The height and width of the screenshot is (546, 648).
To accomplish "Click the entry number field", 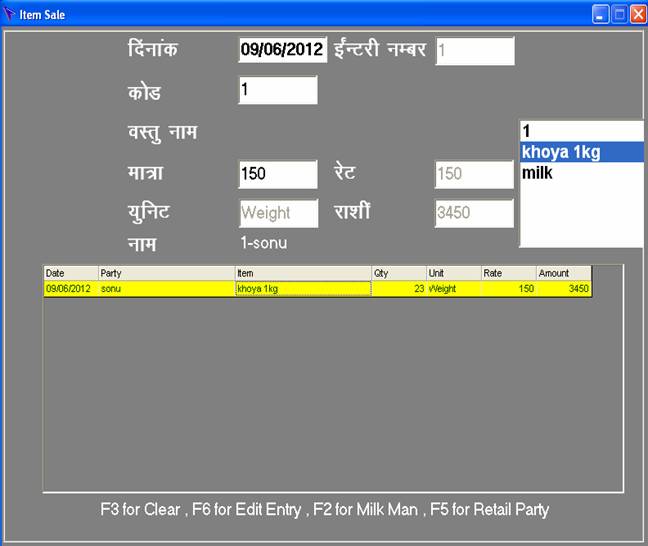I will 474,51.
